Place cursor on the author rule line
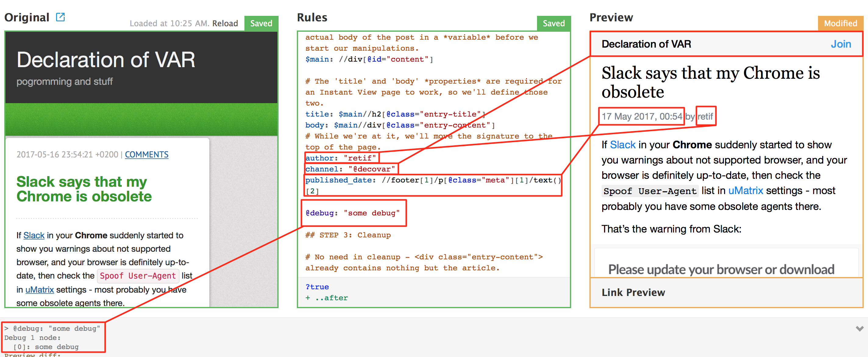Viewport: 868px width, 357px height. 341,158
